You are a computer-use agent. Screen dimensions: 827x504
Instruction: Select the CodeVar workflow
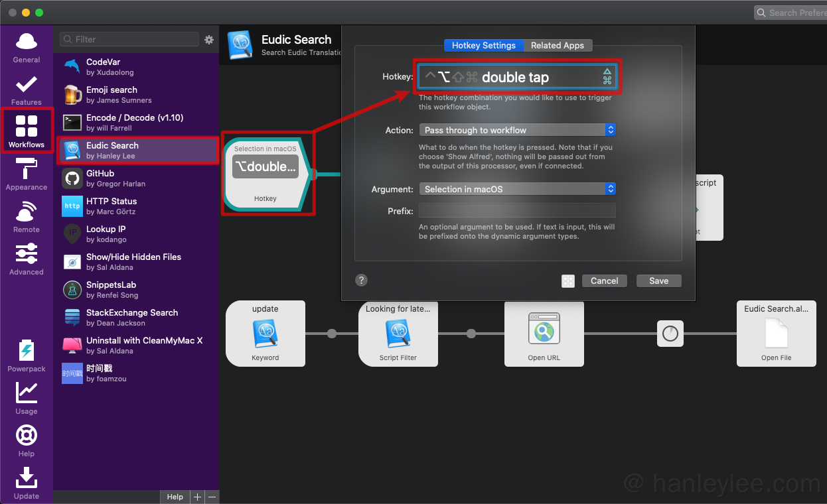137,67
